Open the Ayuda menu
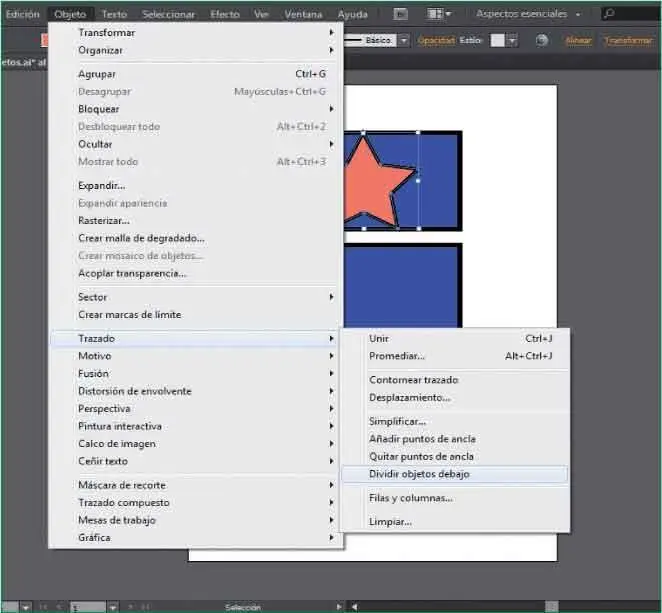662x613 pixels. click(x=353, y=14)
